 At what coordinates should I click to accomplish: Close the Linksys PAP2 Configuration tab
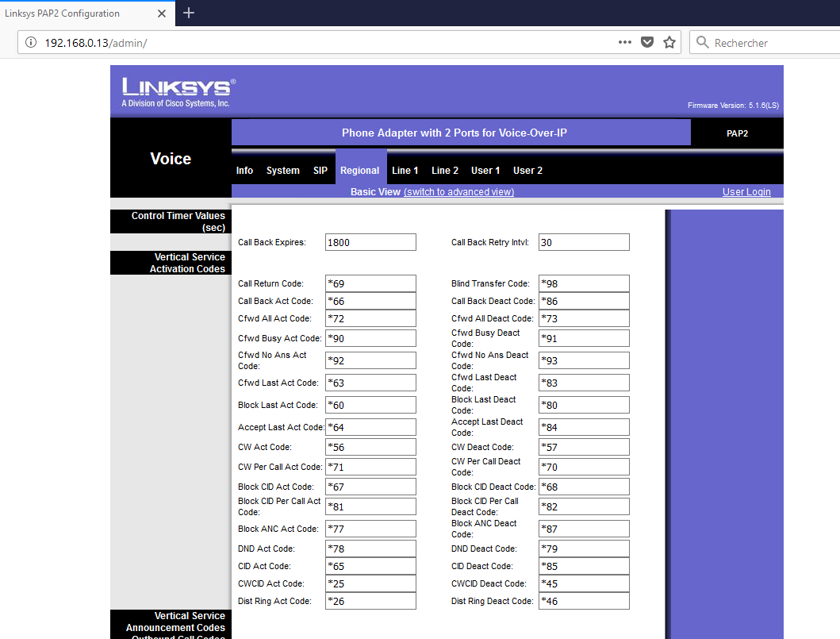click(x=162, y=13)
